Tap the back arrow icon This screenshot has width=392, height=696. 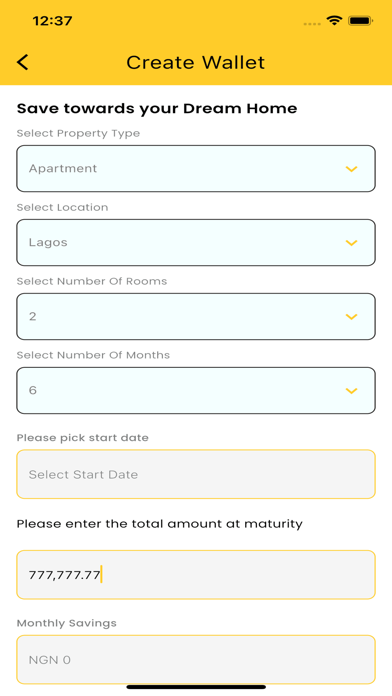(23, 62)
